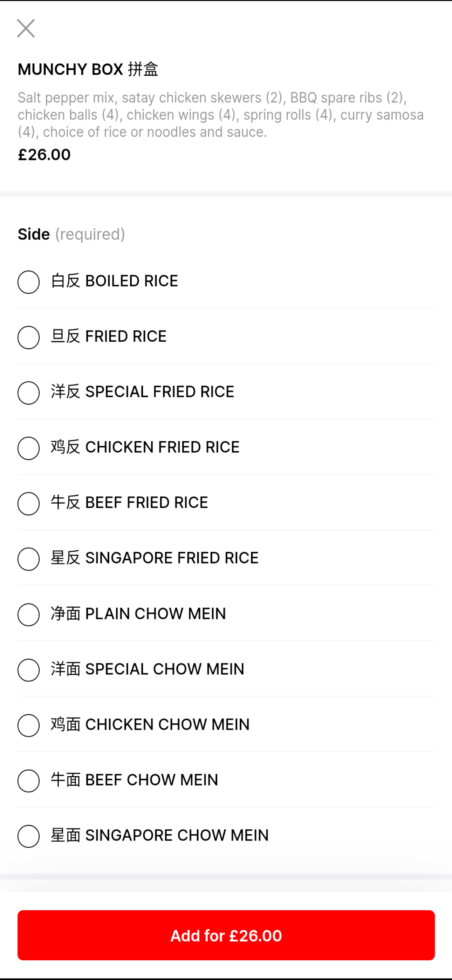Image resolution: width=452 pixels, height=980 pixels.
Task: Click the Add for £26.00 button
Action: click(226, 935)
